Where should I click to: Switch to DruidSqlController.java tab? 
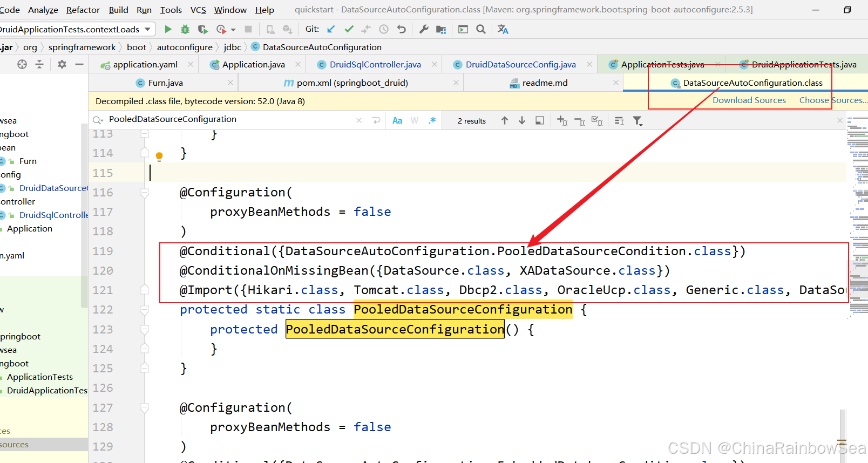tap(375, 65)
